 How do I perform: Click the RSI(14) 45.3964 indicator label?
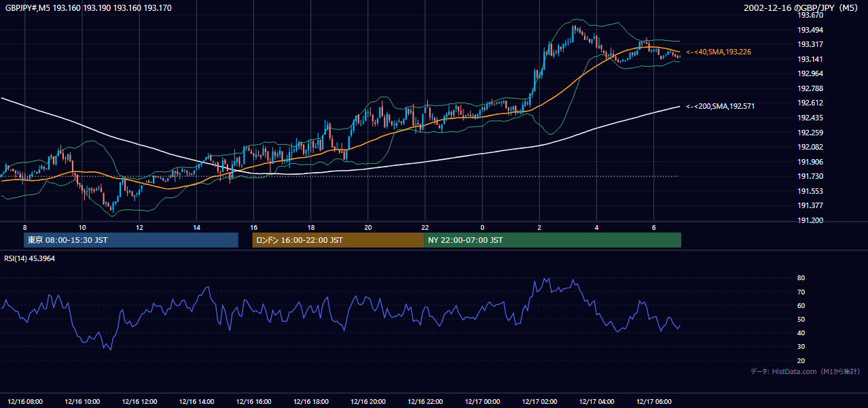(30, 258)
